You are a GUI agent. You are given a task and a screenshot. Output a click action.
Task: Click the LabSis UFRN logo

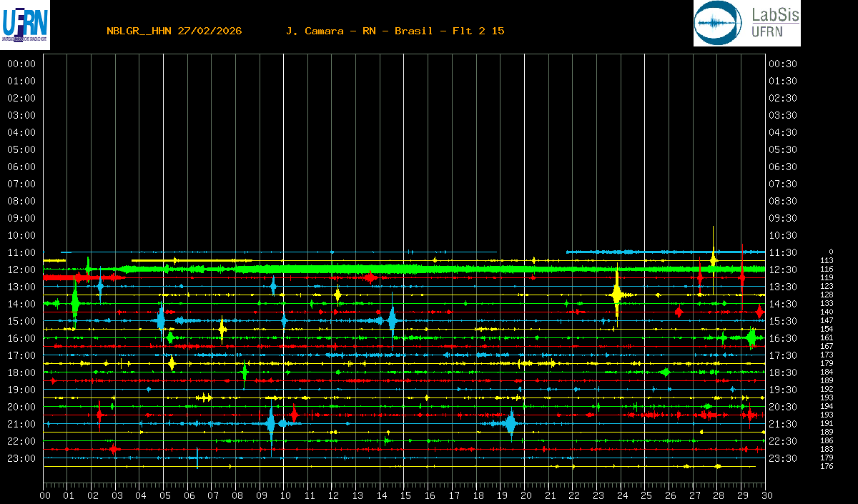746,24
